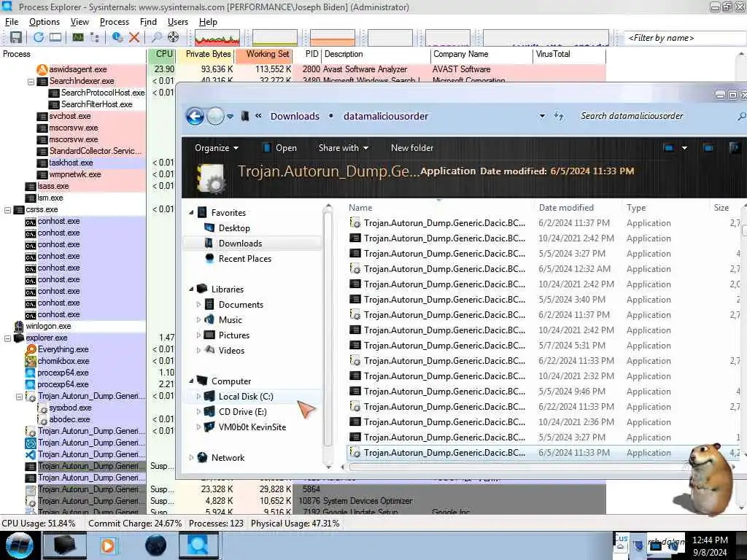
Task: Click the physical memory orange mini graph
Action: [x=333, y=38]
